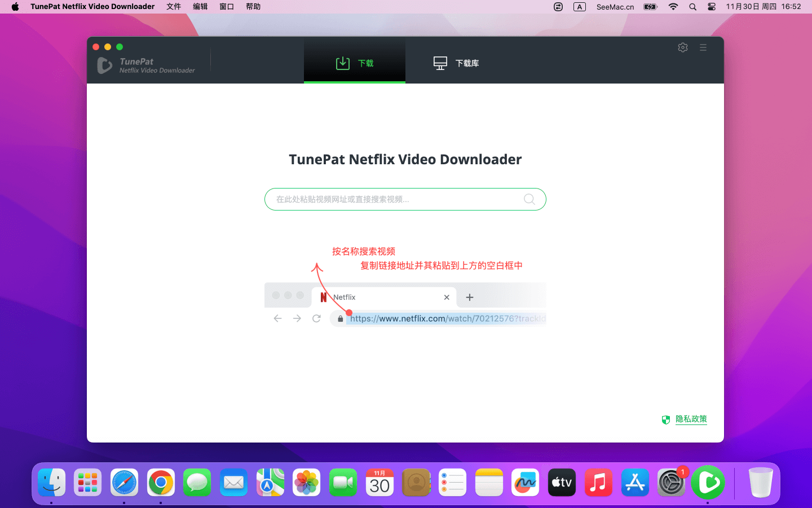Launch Finder from the Dock
The image size is (812, 508).
coord(51,483)
